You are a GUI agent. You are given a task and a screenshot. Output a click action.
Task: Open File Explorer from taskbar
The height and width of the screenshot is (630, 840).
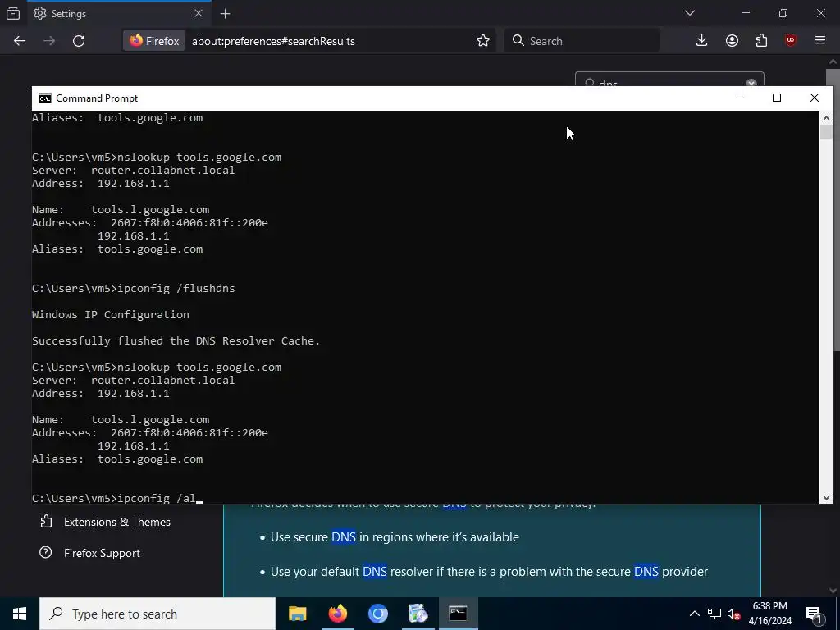click(x=297, y=614)
